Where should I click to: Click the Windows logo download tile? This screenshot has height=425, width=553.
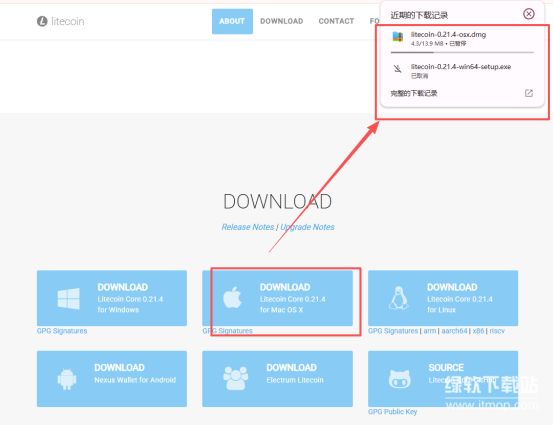pyautogui.click(x=112, y=298)
